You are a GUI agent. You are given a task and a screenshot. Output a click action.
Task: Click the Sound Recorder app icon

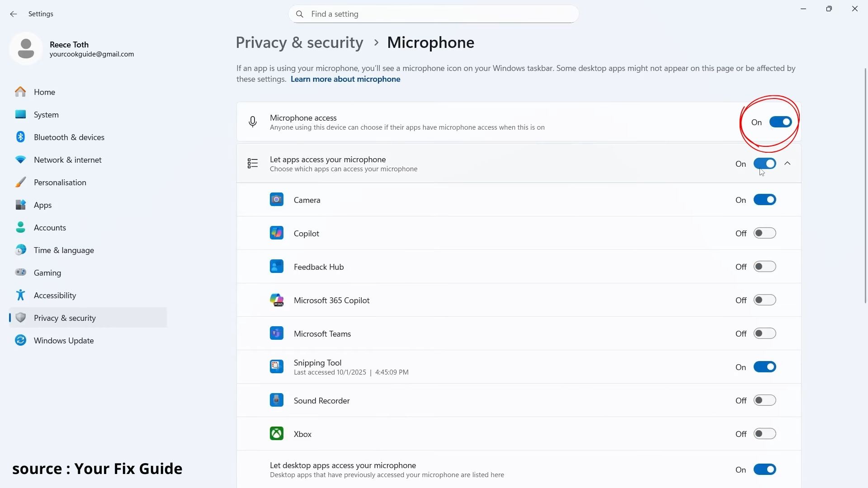pyautogui.click(x=277, y=400)
